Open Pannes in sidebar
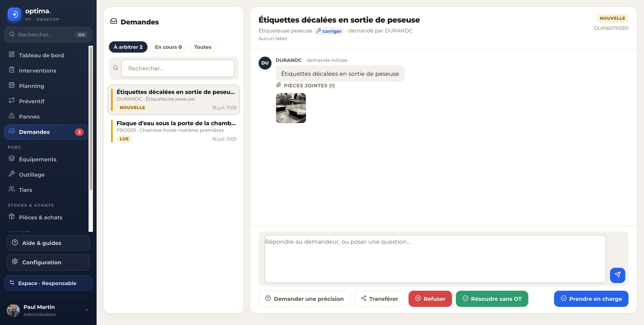 46,116
